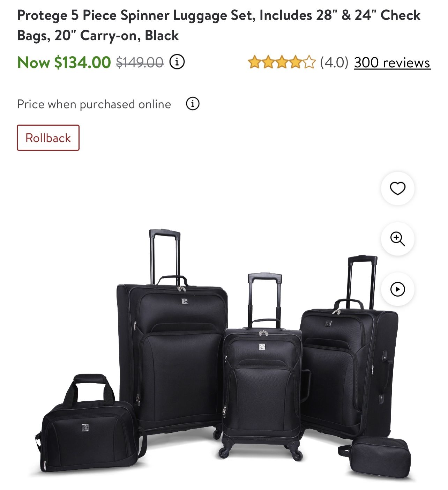Tap the Now $134.00 price
448x490 pixels.
[64, 62]
